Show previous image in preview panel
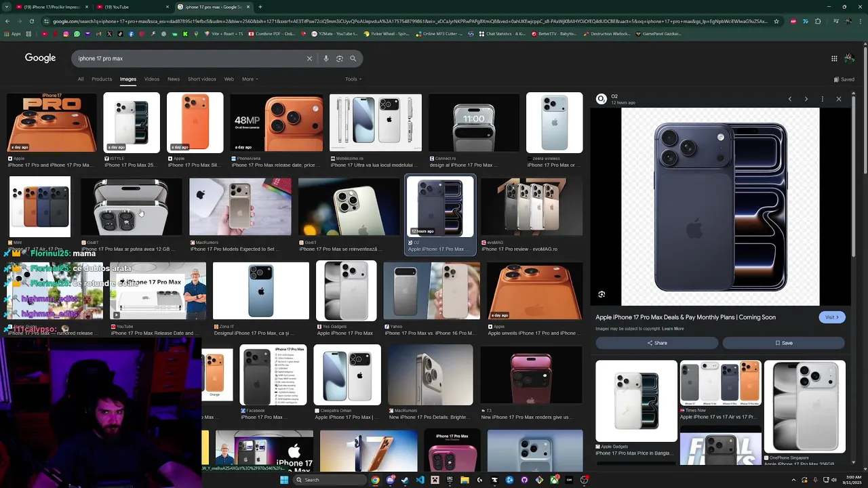The height and width of the screenshot is (488, 868). (x=789, y=99)
